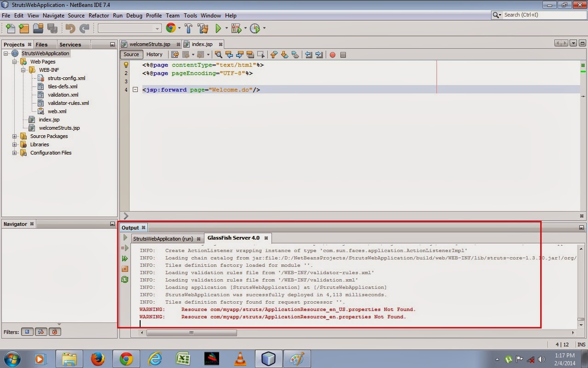
Task: Click Find Next Occurrence arrow icon
Action: coord(239,55)
